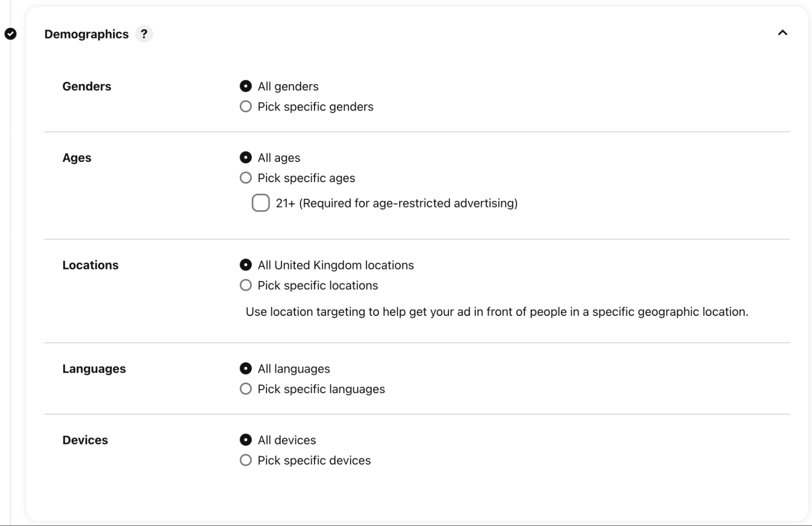Image resolution: width=812 pixels, height=526 pixels.
Task: Enable the 21+ age-restricted advertising checkbox
Action: [261, 203]
